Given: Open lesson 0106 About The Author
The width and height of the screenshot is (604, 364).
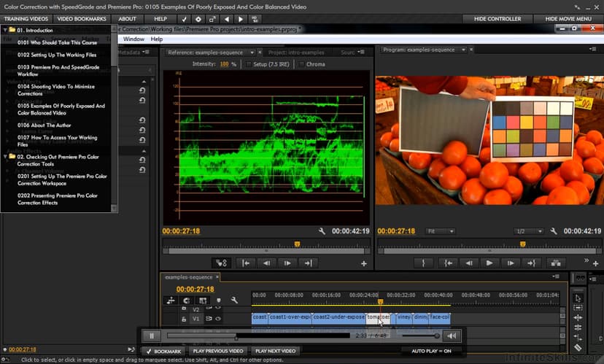Looking at the screenshot, I should tap(44, 125).
